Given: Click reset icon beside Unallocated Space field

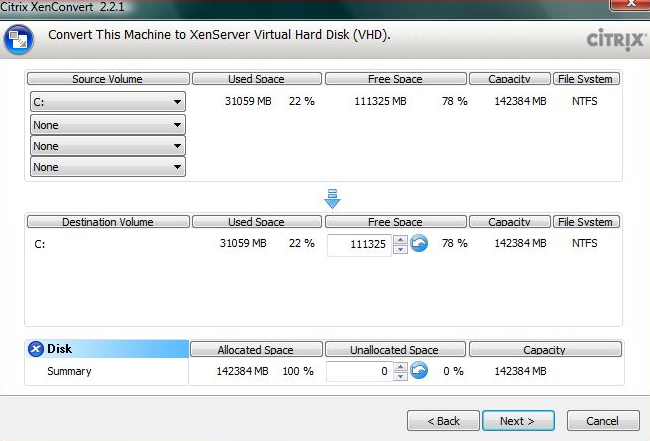Looking at the screenshot, I should tap(420, 371).
